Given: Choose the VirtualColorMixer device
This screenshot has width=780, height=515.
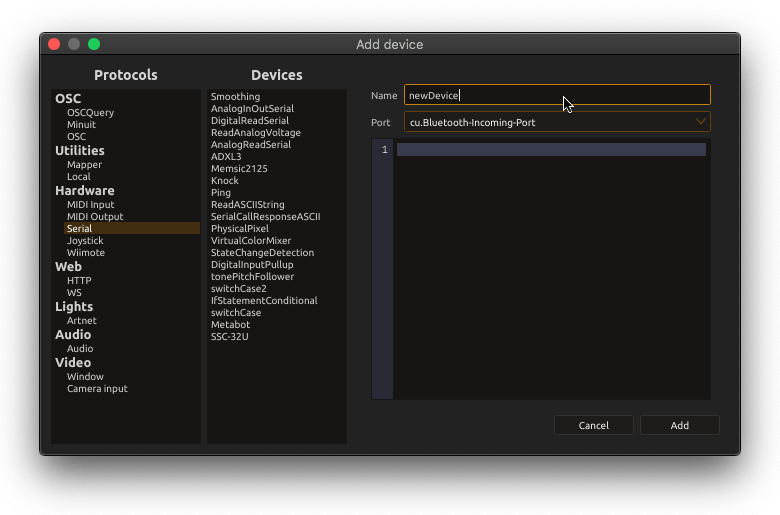Looking at the screenshot, I should click(251, 240).
